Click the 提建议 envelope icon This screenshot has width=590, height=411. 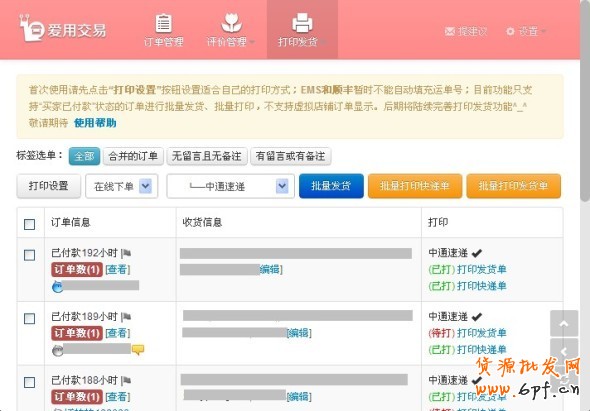(450, 31)
